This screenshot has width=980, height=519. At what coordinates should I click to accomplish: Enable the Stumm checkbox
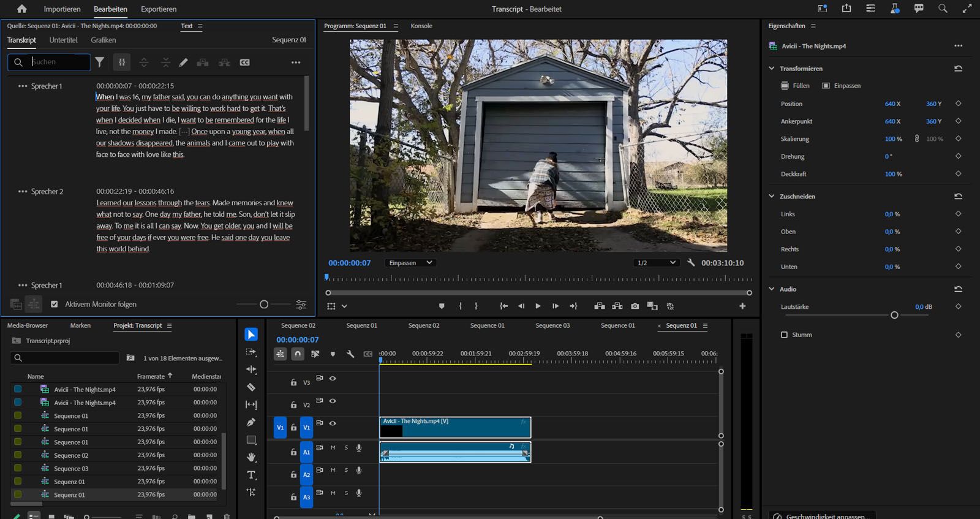pos(784,335)
